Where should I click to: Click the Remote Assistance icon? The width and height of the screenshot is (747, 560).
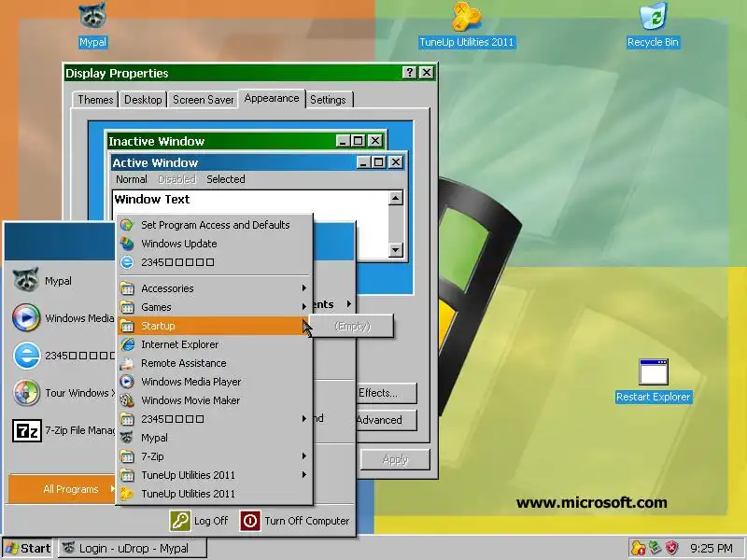(x=127, y=363)
